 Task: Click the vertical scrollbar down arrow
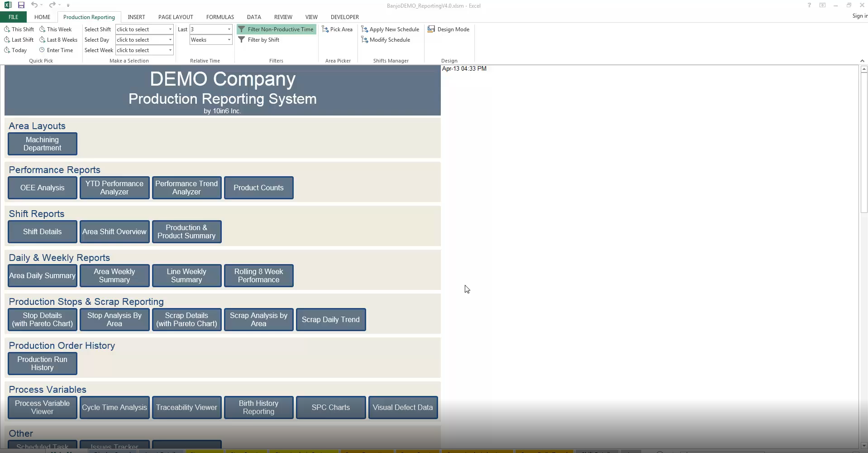tap(863, 445)
